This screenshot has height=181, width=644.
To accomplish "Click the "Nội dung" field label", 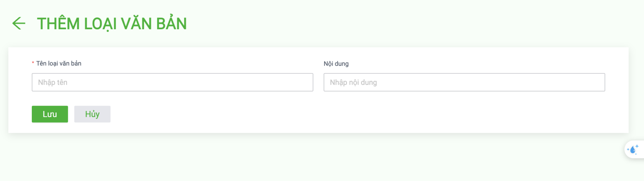I will (336, 64).
